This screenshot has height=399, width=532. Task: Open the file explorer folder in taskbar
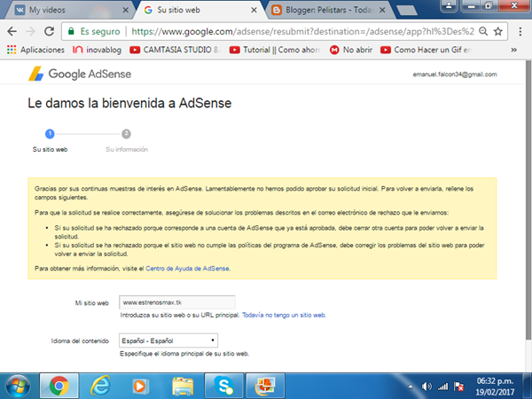tap(182, 386)
